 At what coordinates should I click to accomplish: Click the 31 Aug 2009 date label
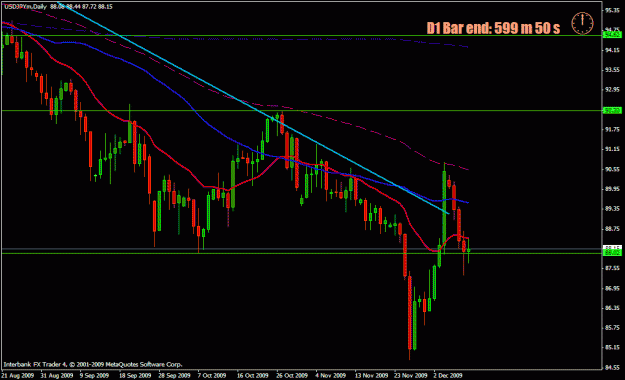click(x=57, y=375)
